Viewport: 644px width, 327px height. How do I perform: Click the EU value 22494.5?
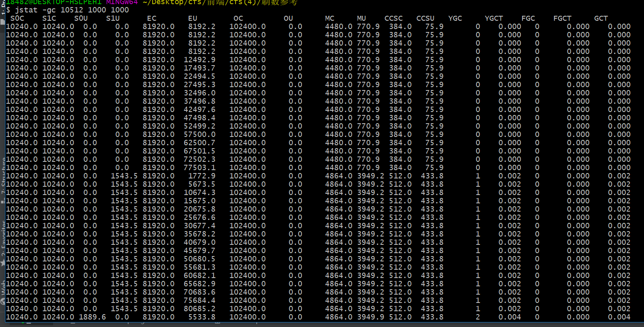[x=200, y=76]
